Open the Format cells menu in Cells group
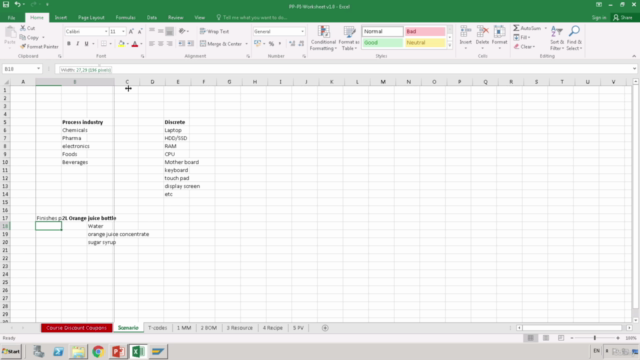Image resolution: width=640 pixels, height=360 pixels. [499, 38]
